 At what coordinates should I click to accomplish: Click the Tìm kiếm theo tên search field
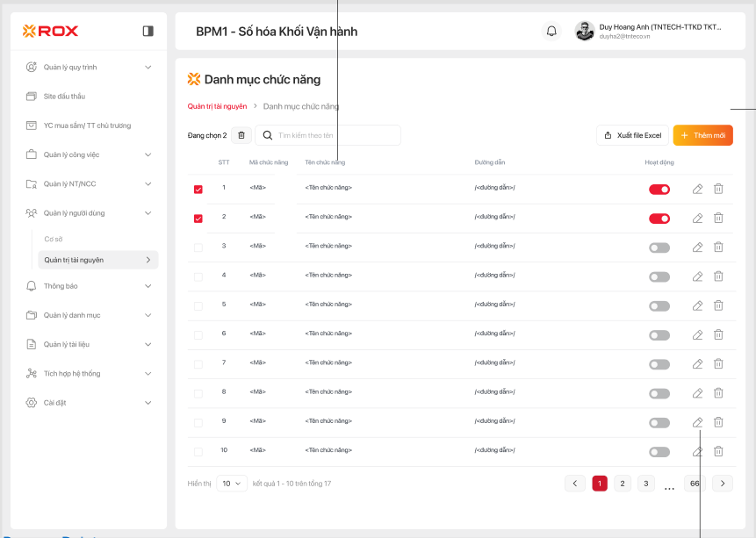(334, 135)
